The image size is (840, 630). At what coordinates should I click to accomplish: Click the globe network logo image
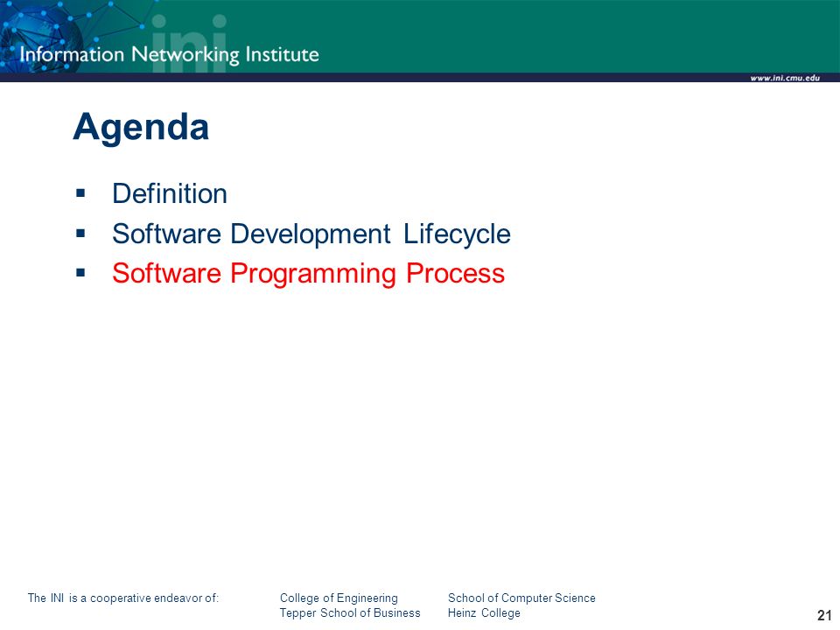click(40, 37)
